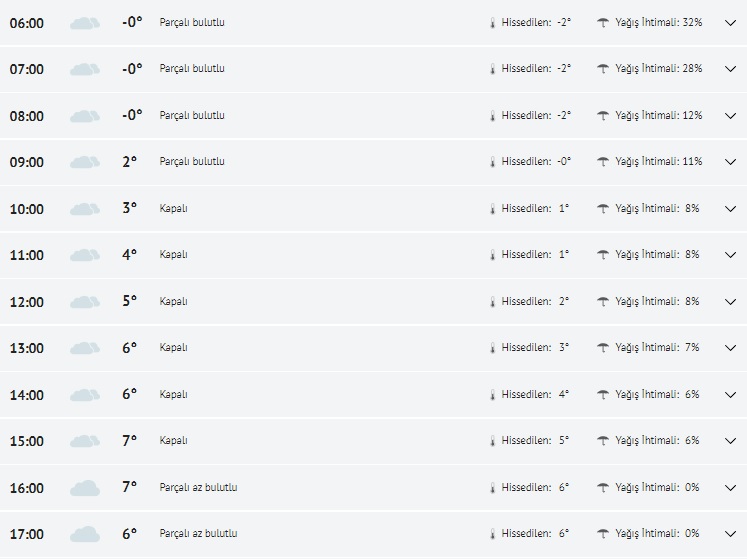Expand the 06:00 hourly forecast details
Image resolution: width=747 pixels, height=559 pixels.
point(730,22)
